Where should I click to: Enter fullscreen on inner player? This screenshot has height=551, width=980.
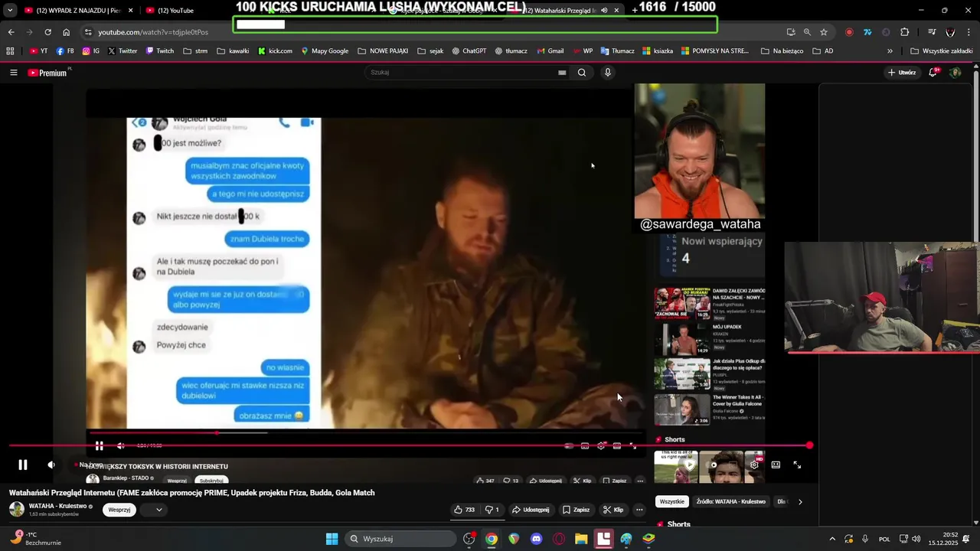pyautogui.click(x=633, y=445)
